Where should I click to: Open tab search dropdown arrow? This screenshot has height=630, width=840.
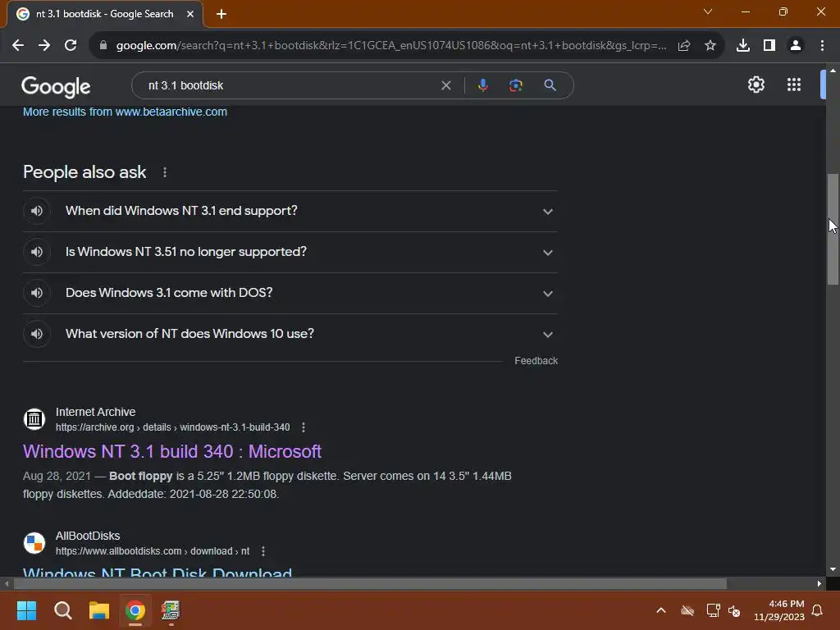point(708,11)
